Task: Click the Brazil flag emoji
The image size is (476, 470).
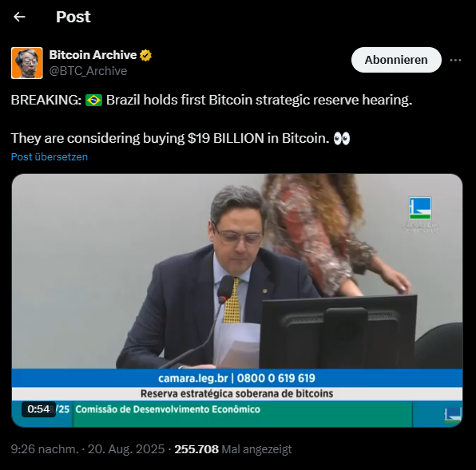Action: (93, 100)
